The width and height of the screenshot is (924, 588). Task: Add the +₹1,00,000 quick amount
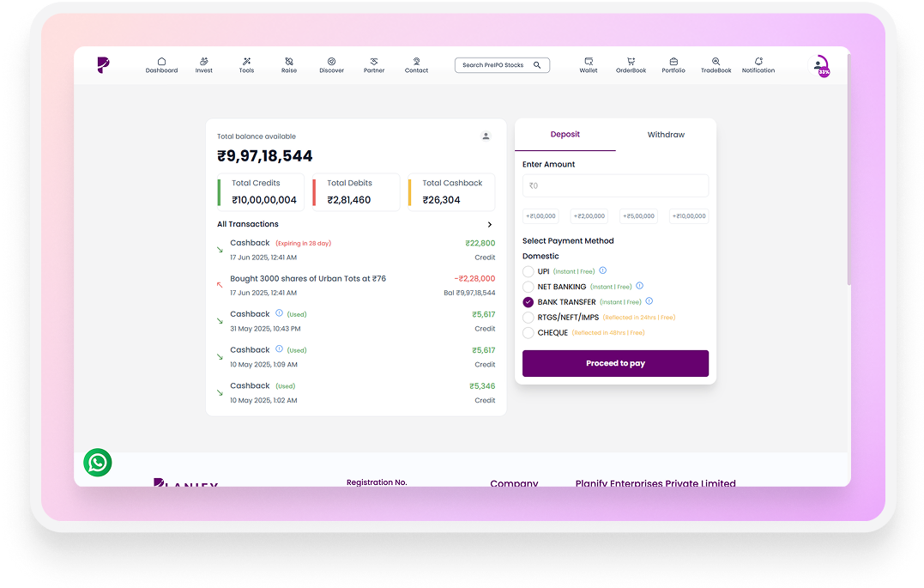point(541,216)
